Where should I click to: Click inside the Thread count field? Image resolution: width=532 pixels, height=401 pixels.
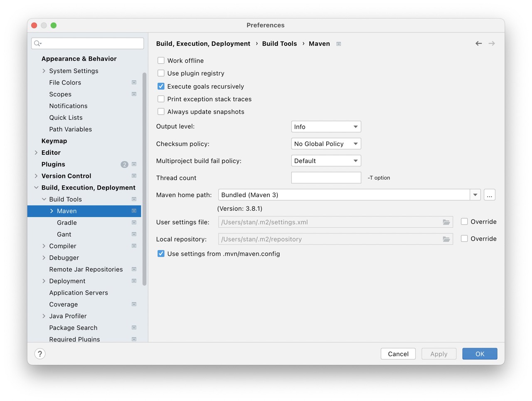pyautogui.click(x=326, y=178)
